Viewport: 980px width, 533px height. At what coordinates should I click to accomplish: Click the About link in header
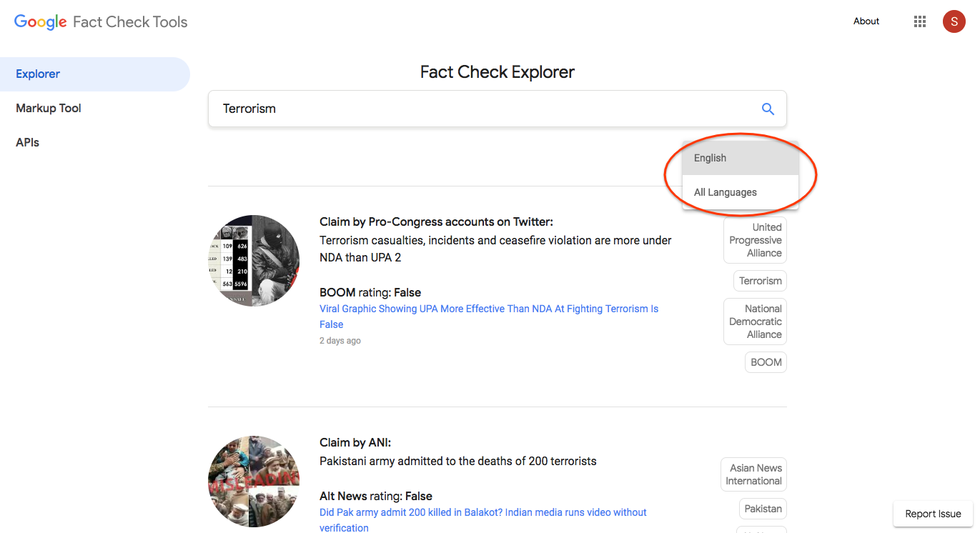point(866,21)
